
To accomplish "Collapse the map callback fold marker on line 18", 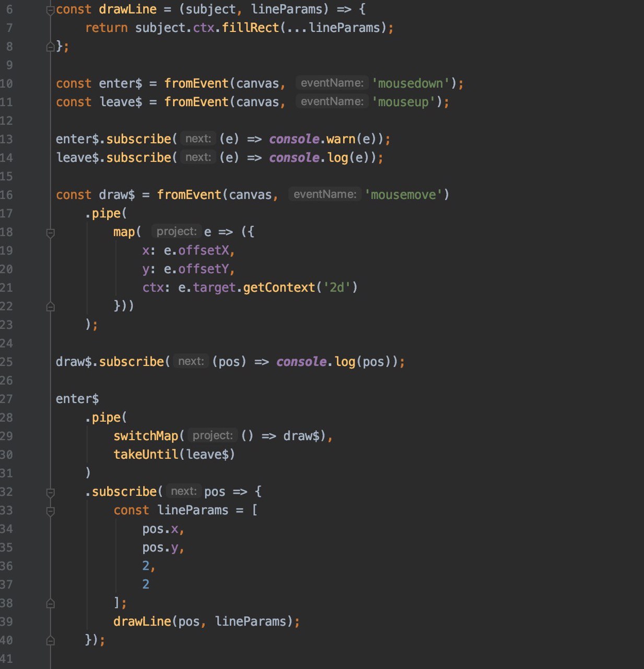I will tap(51, 232).
